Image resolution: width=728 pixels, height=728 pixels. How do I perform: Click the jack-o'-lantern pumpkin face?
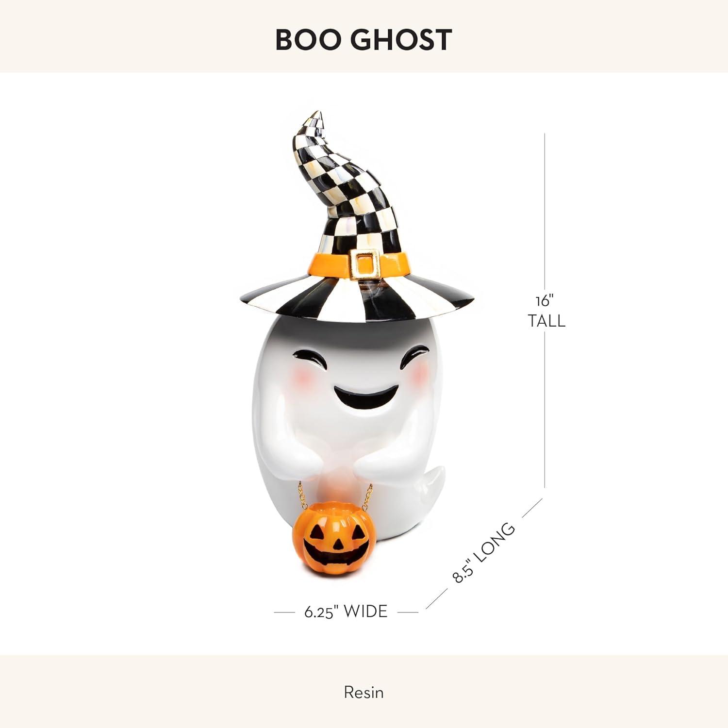(x=334, y=539)
